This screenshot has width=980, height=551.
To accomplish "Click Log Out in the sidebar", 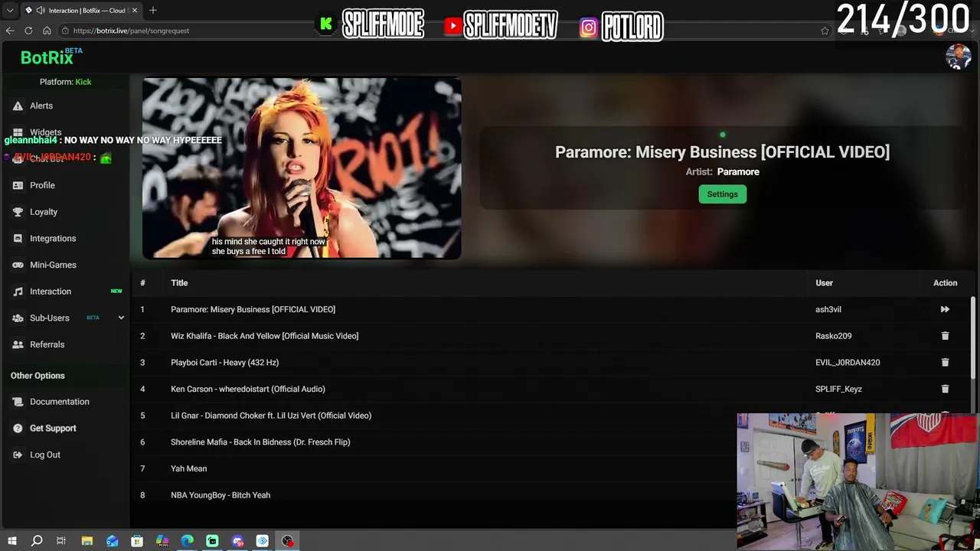I will 45,455.
